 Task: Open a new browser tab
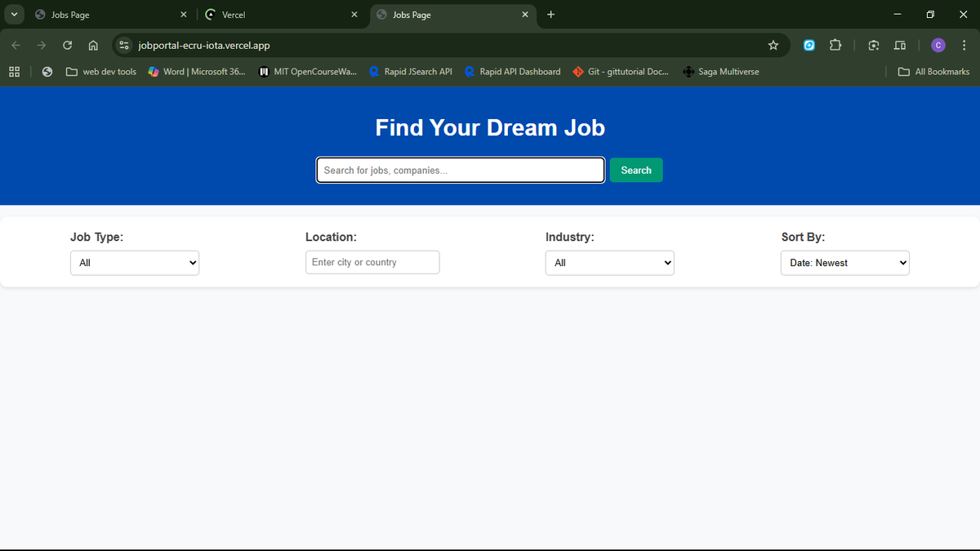click(x=550, y=15)
